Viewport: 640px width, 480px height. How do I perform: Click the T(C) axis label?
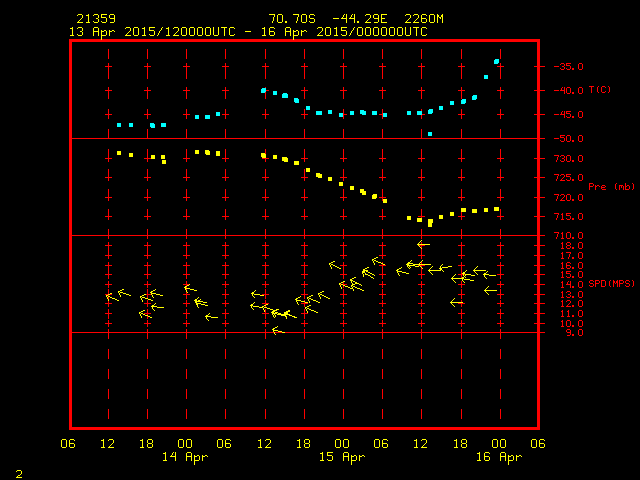(600, 89)
